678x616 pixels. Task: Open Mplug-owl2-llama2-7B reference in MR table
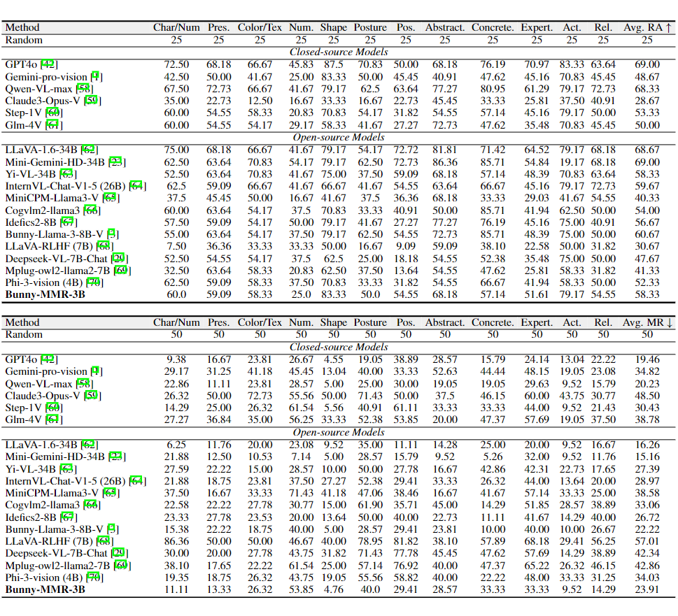122,566
